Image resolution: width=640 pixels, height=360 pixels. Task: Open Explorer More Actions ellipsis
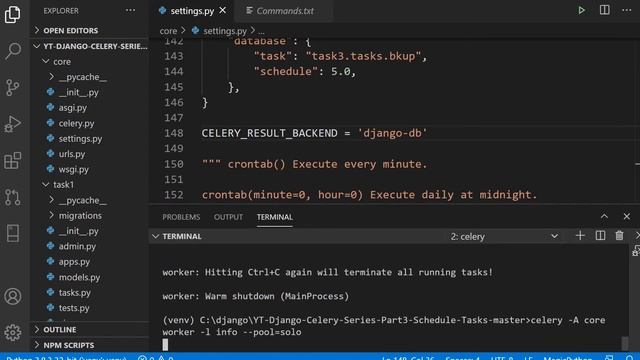coord(131,10)
